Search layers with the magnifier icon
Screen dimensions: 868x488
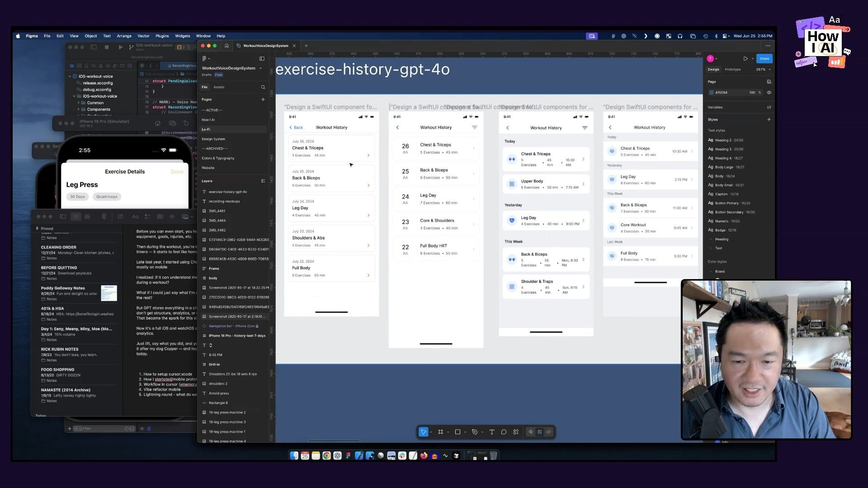coord(263,87)
